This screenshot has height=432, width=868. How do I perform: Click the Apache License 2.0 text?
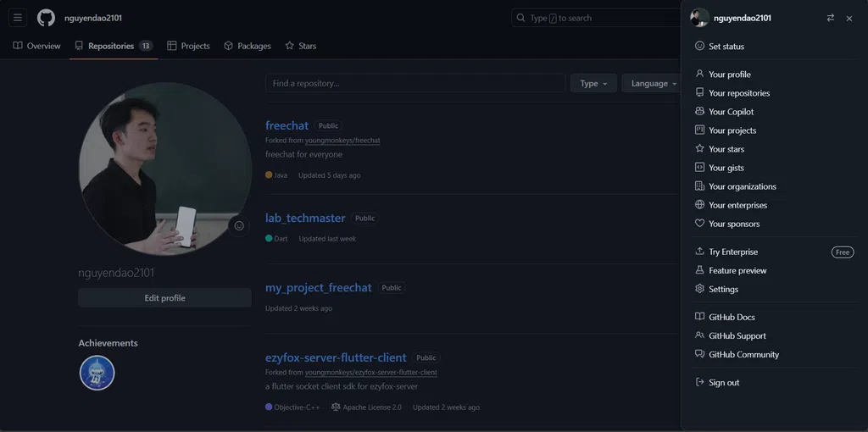click(x=372, y=407)
